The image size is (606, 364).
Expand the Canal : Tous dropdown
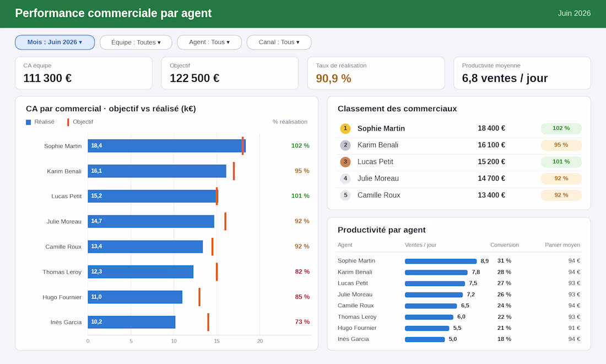pos(279,42)
